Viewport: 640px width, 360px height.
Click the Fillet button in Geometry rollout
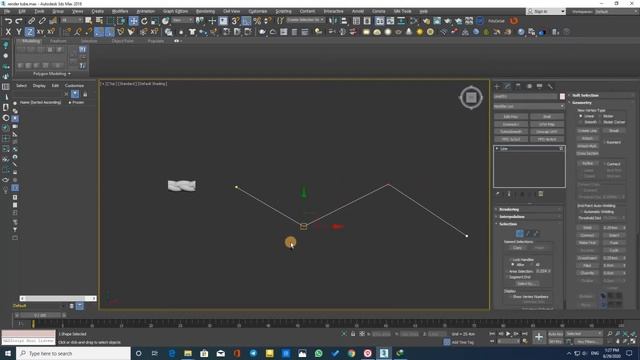click(x=587, y=265)
